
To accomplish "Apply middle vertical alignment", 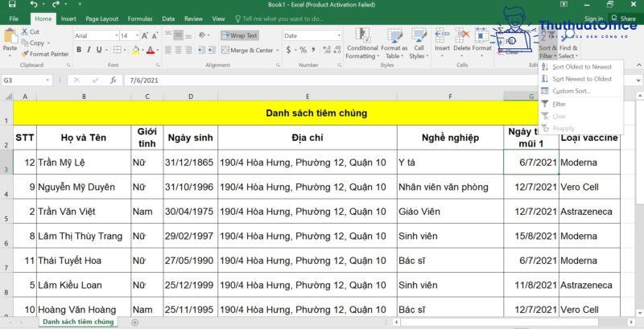I will [178, 35].
